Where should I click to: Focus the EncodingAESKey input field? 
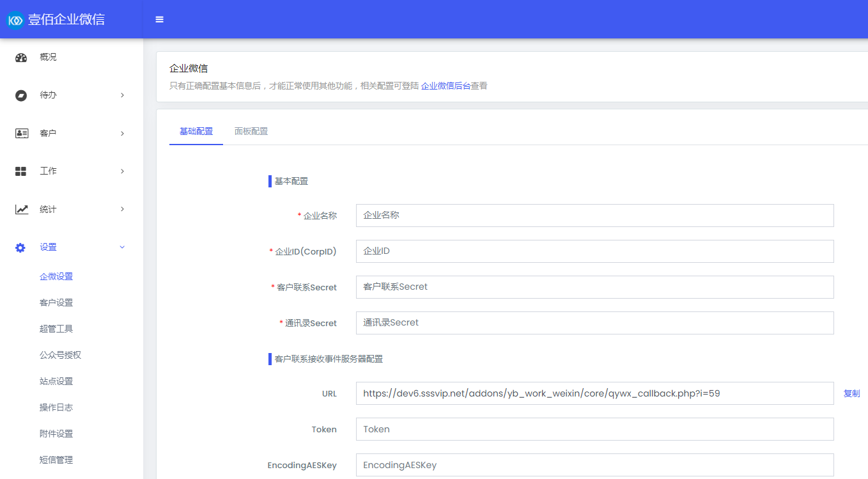pyautogui.click(x=594, y=465)
